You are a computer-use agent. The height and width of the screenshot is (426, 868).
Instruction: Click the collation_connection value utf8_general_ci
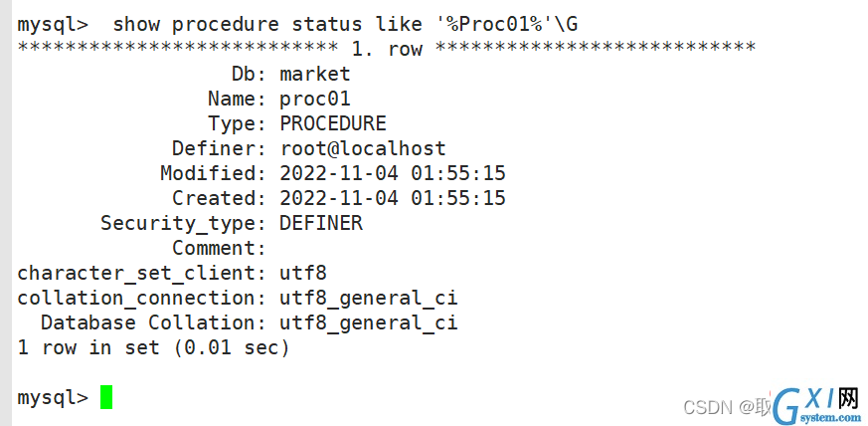pos(369,298)
